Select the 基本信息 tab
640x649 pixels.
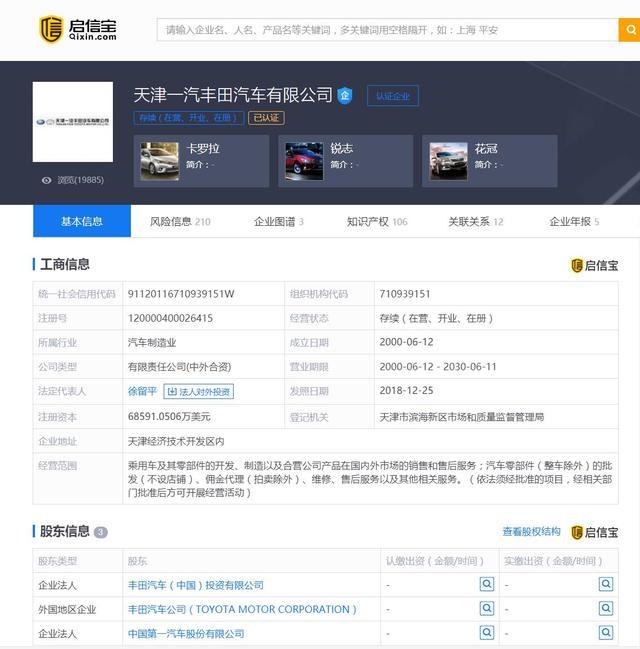[82, 221]
